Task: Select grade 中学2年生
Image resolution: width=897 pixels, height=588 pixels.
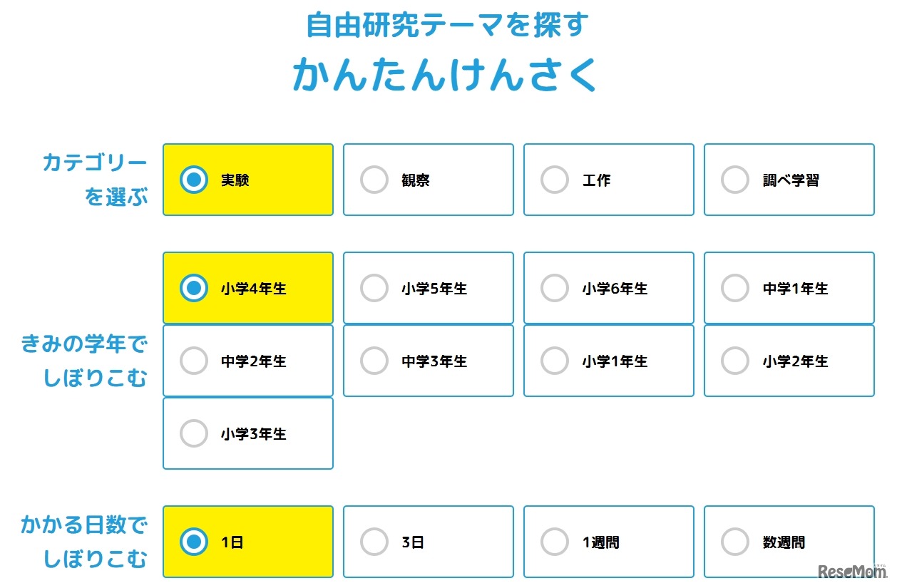Action: coord(247,360)
